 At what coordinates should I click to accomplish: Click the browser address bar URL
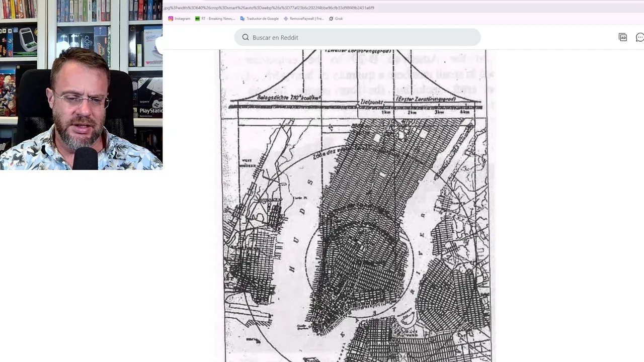point(269,8)
